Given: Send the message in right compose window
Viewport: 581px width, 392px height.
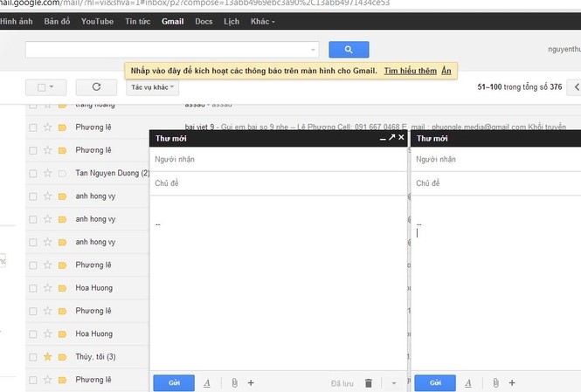Looking at the screenshot, I should click(x=435, y=382).
